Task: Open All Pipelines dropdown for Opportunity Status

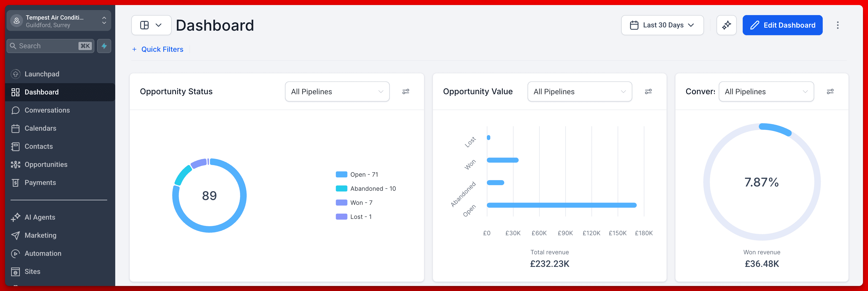Action: (337, 91)
